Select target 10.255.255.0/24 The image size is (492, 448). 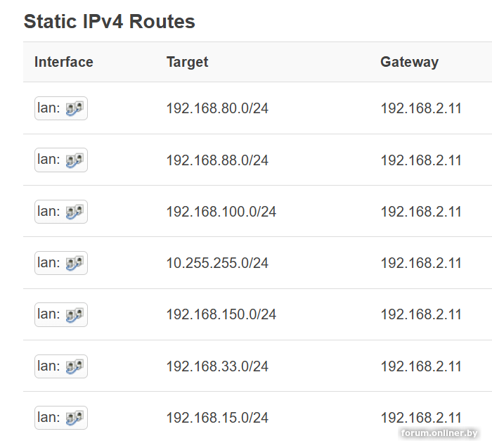217,263
